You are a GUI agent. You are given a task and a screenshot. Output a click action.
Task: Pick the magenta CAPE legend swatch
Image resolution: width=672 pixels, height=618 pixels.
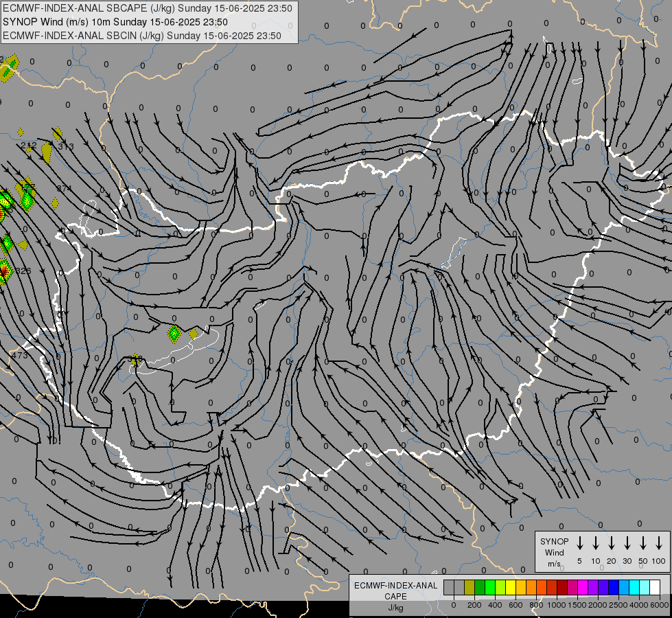[x=583, y=588]
